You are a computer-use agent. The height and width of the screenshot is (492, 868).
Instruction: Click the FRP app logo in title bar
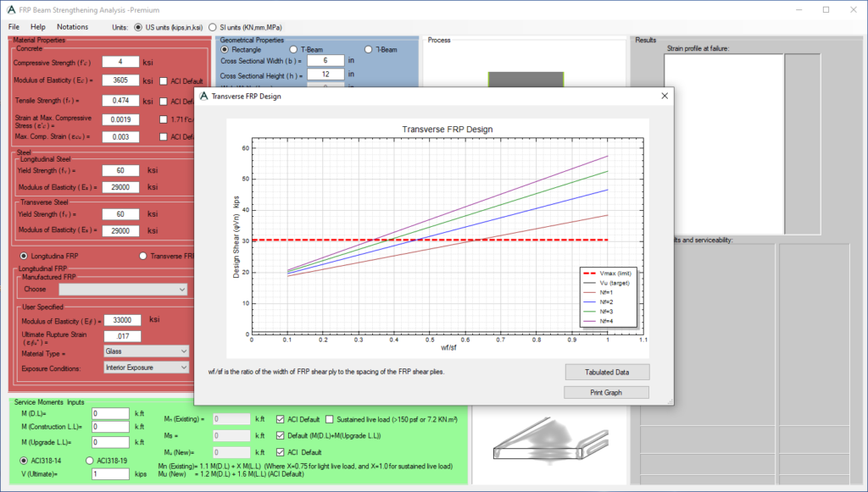(x=11, y=9)
